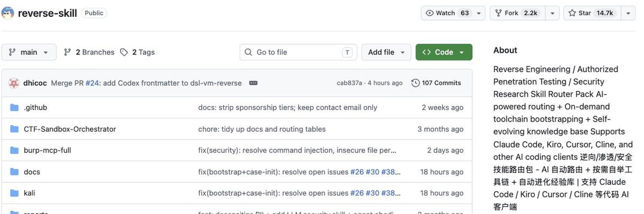
Task: Open commit hash cab837a
Action: tap(349, 83)
